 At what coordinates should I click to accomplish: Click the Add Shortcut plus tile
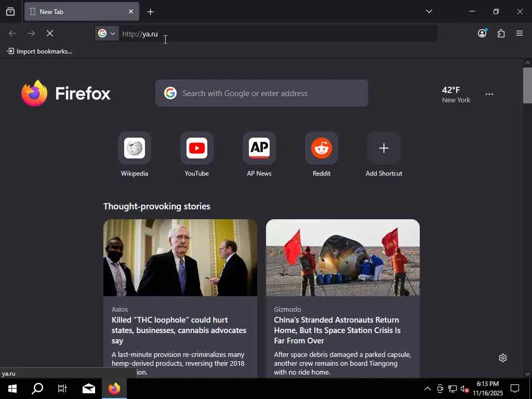click(x=384, y=148)
